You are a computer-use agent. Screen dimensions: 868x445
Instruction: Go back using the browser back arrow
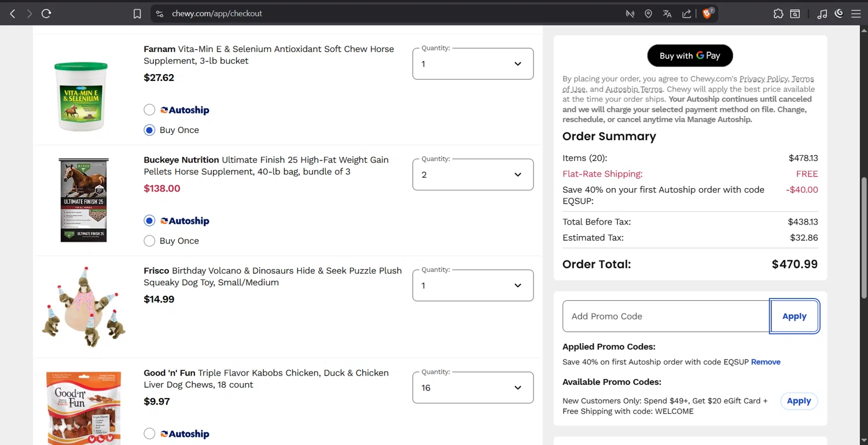(13, 13)
